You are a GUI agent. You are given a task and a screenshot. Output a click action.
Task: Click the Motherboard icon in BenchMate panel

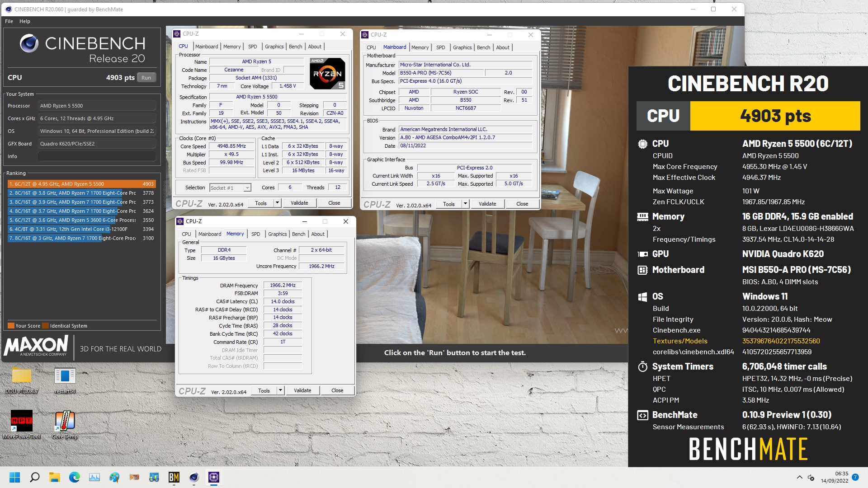coord(642,270)
